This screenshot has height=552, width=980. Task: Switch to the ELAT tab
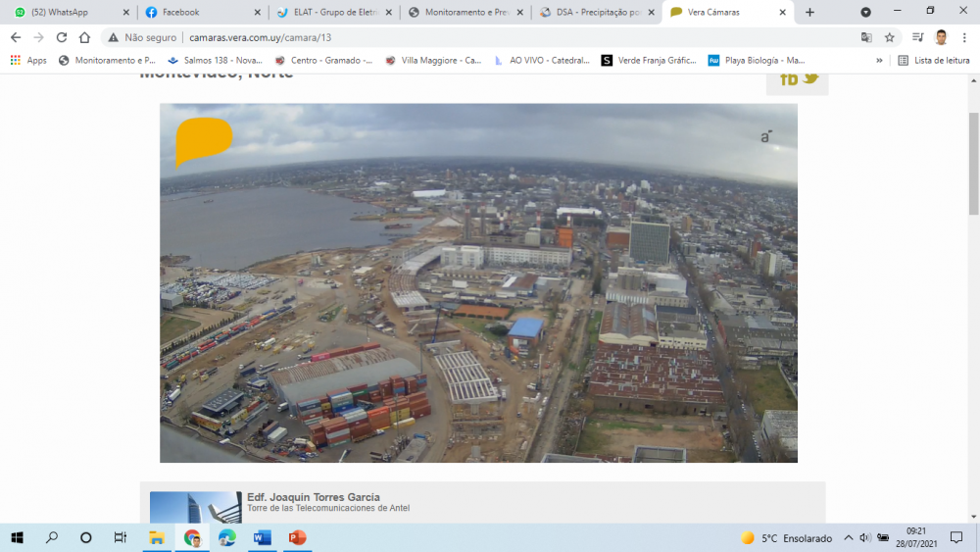point(330,13)
